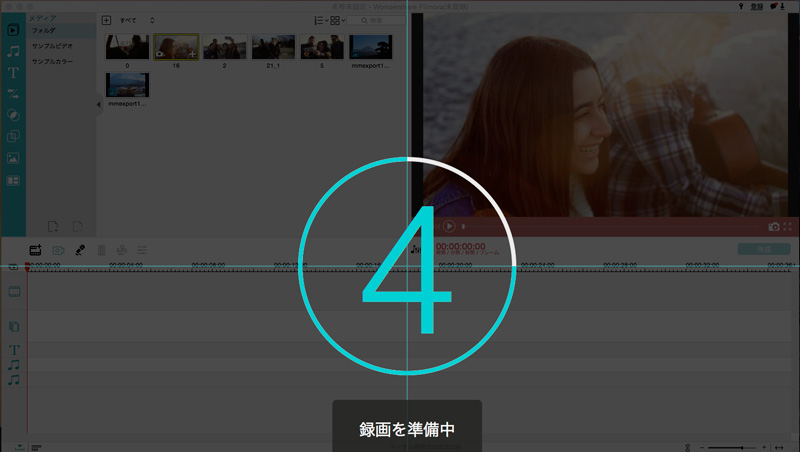
Task: Click the add new folder icon
Action: click(x=53, y=226)
